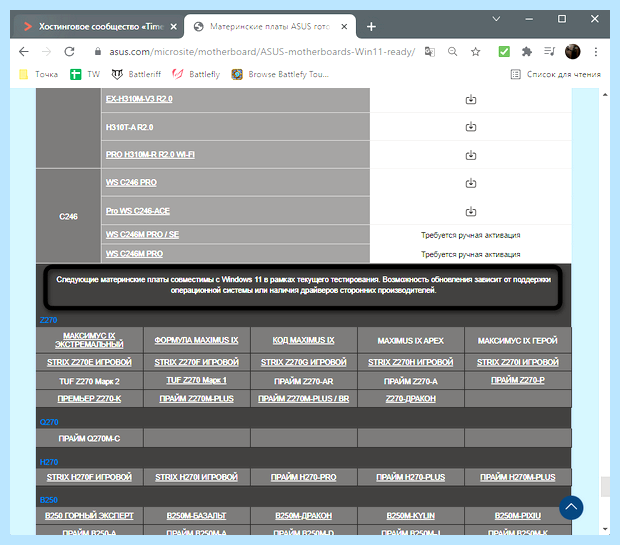
Task: Open the B250 ГОРНЫЙ ЭКСПЕРТ link
Action: pos(89,515)
